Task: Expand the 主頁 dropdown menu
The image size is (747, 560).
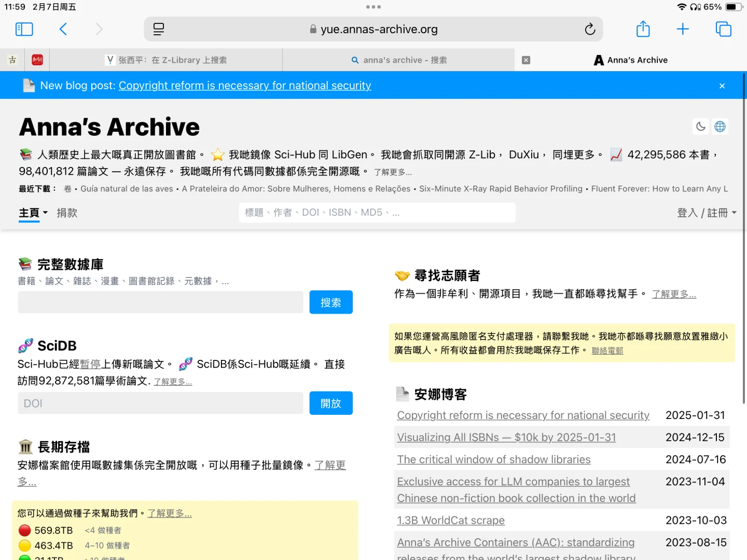Action: (33, 213)
